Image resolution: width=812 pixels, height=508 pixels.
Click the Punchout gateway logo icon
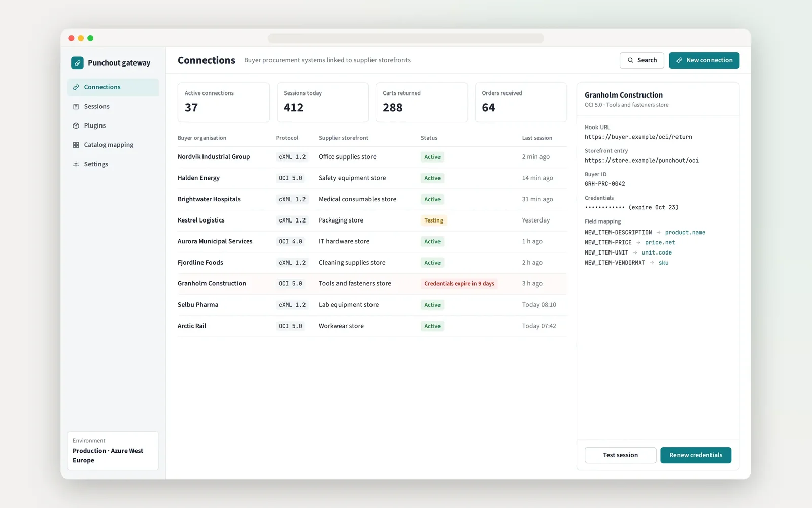tap(77, 62)
